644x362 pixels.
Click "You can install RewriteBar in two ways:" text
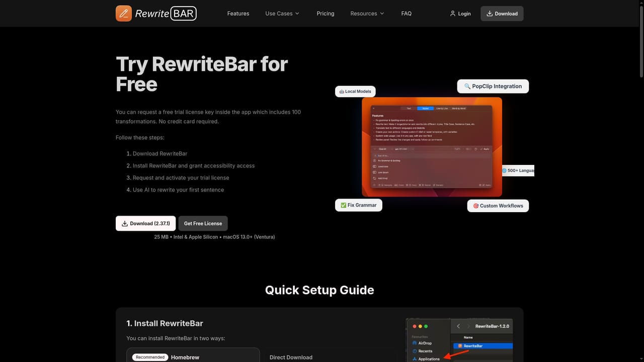[x=176, y=338]
